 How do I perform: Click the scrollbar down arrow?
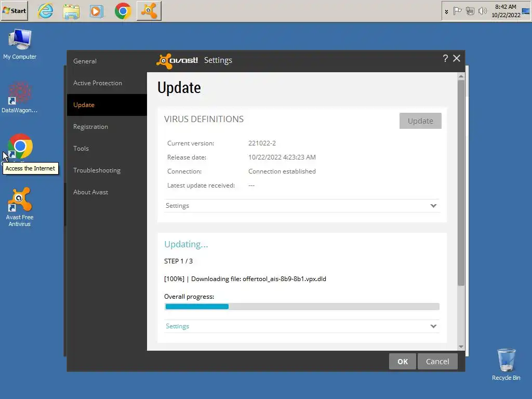pyautogui.click(x=461, y=347)
